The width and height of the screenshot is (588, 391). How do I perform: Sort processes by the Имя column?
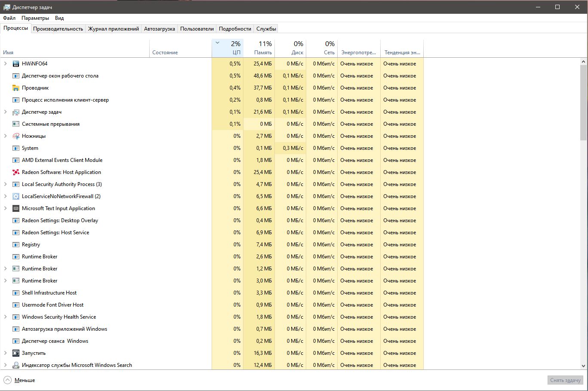pyautogui.click(x=75, y=48)
